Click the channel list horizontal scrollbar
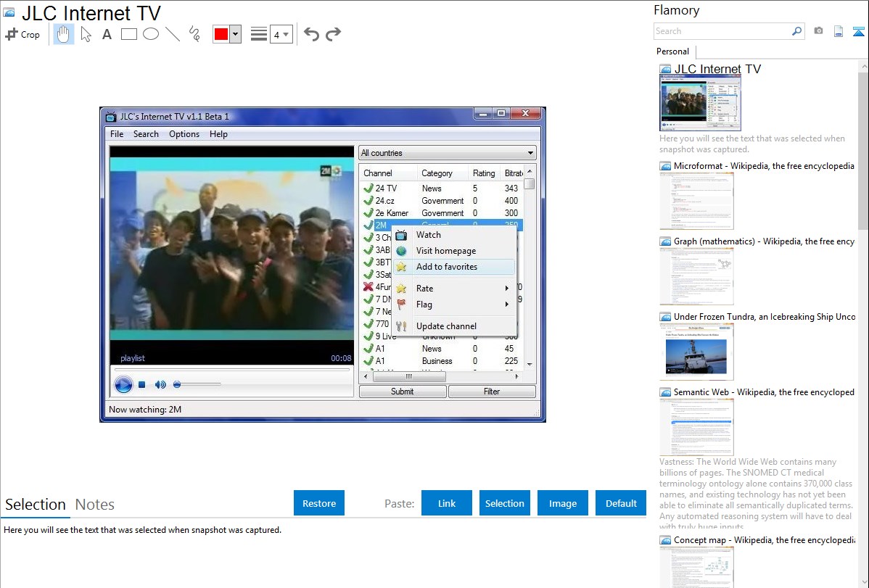 coord(410,377)
